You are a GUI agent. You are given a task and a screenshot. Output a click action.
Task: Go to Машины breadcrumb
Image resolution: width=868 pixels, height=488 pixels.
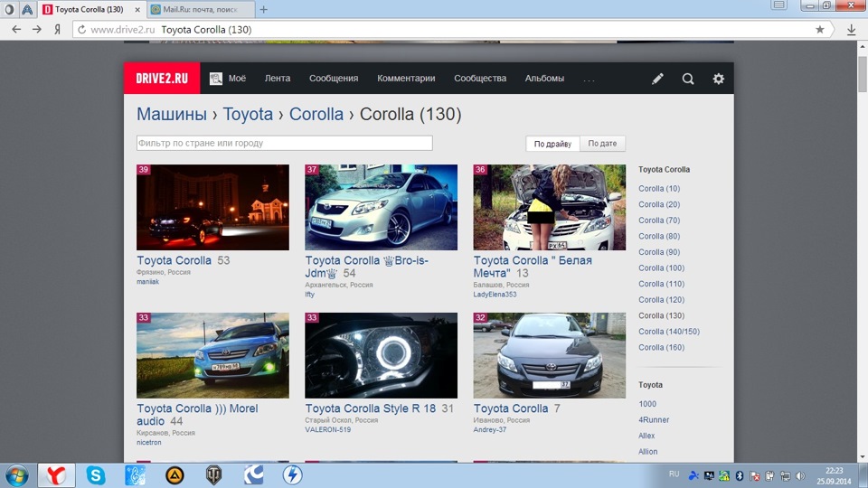click(172, 114)
